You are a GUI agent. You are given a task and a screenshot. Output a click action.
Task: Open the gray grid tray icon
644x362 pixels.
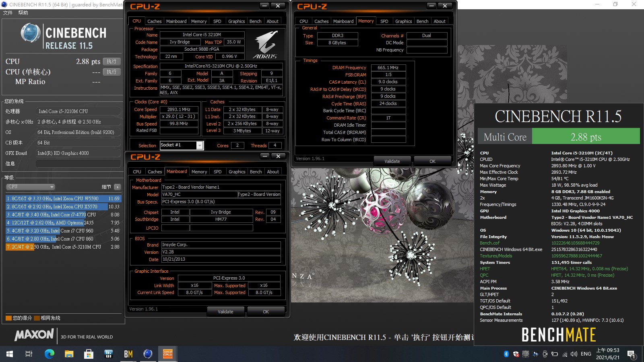coord(526,354)
